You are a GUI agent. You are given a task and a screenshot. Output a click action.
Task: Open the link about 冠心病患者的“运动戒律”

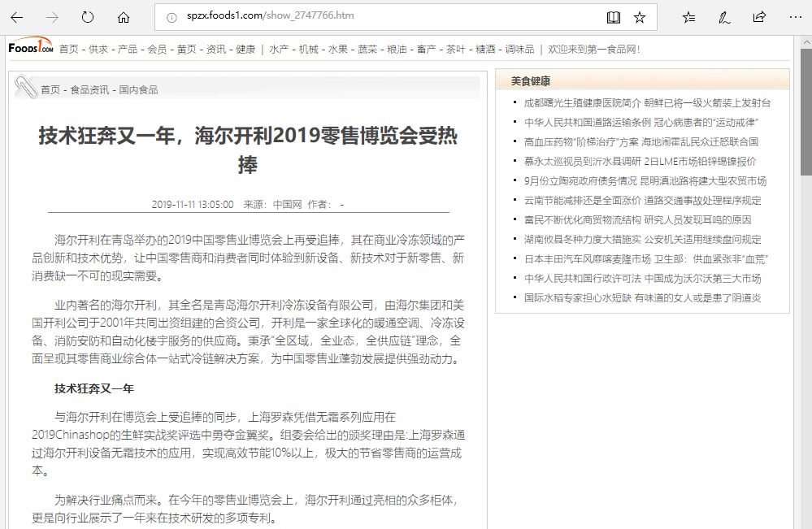(x=706, y=123)
